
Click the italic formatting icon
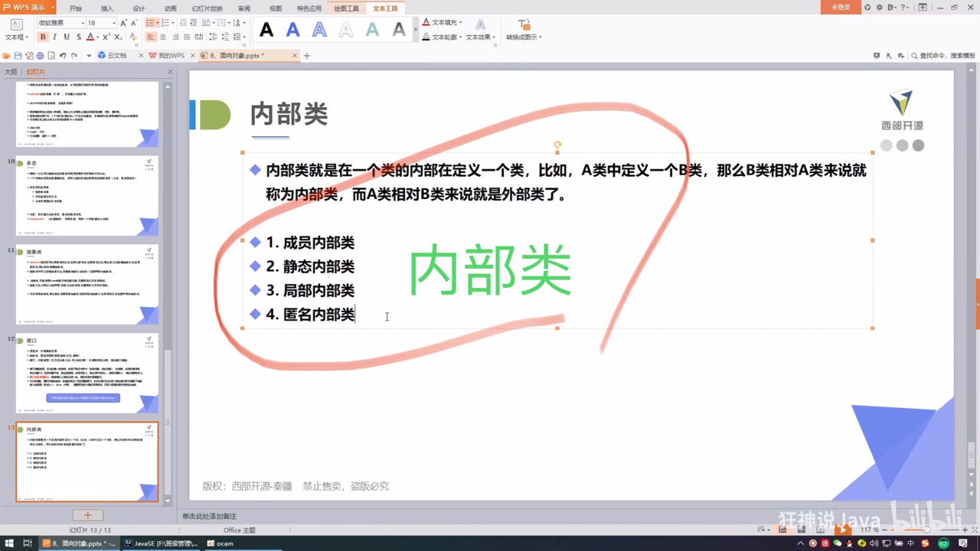[x=55, y=37]
